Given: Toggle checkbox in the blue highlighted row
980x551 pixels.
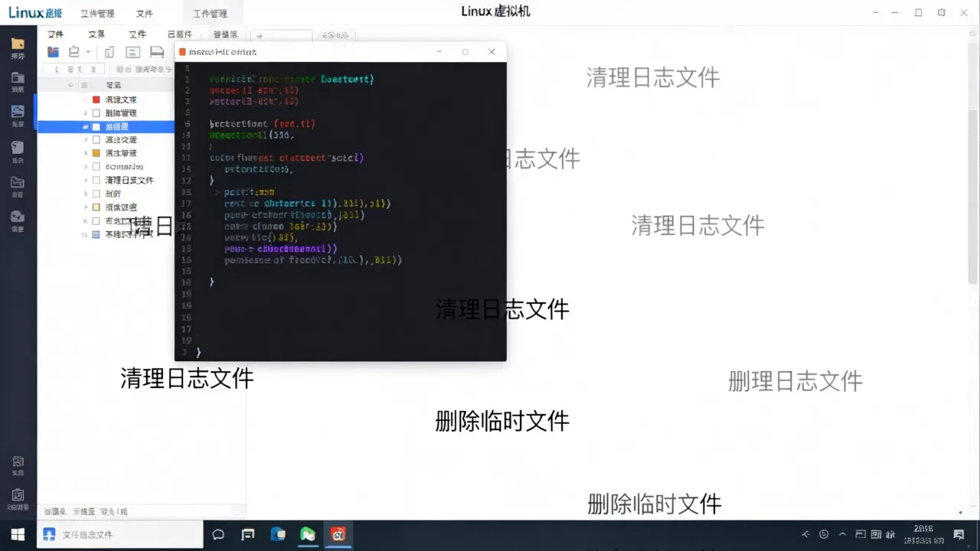Looking at the screenshot, I should (96, 126).
